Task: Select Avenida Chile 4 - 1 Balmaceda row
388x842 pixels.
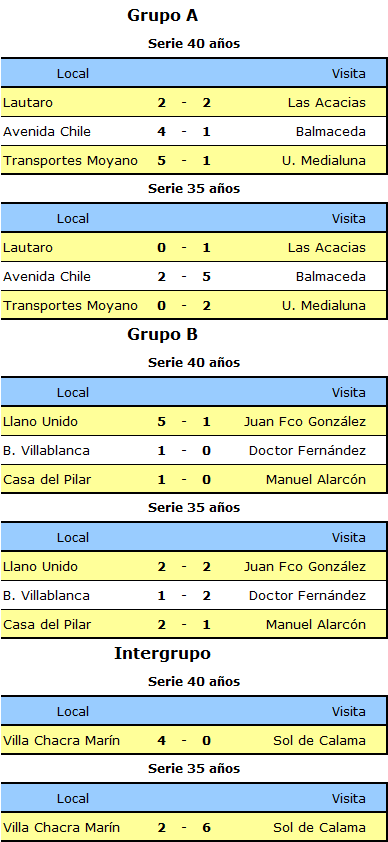Action: click(194, 131)
